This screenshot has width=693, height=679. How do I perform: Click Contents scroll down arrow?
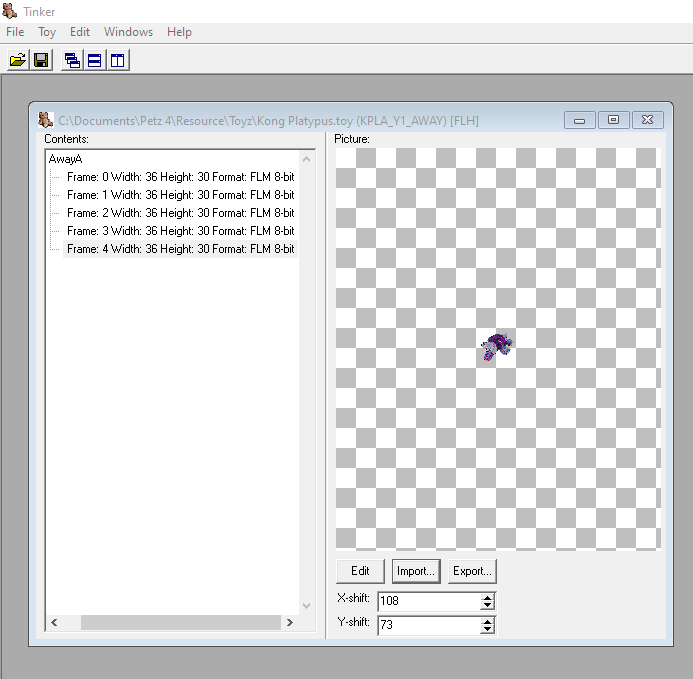pos(306,606)
